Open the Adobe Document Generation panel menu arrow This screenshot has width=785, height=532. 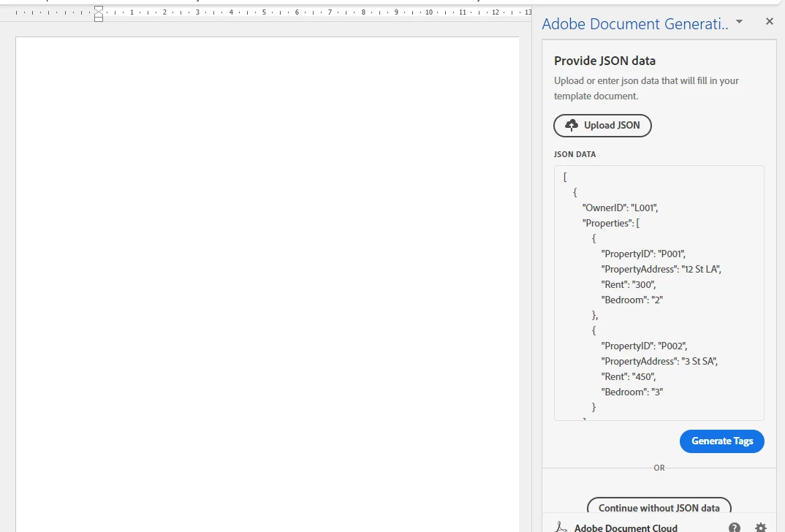739,21
